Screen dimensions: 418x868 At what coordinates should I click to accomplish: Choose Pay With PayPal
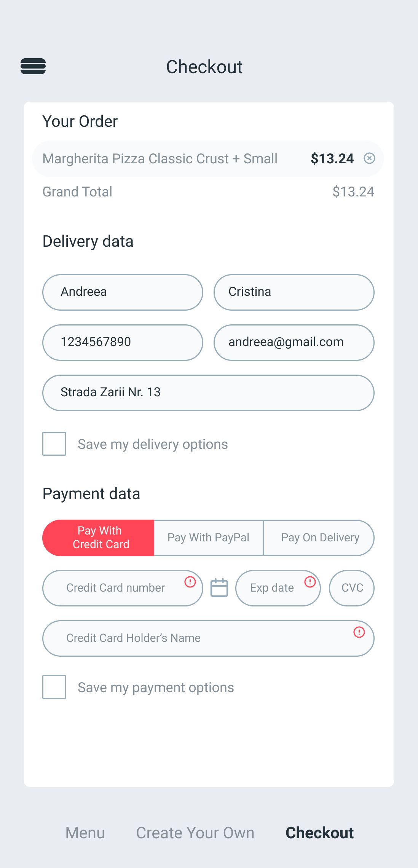click(x=208, y=538)
